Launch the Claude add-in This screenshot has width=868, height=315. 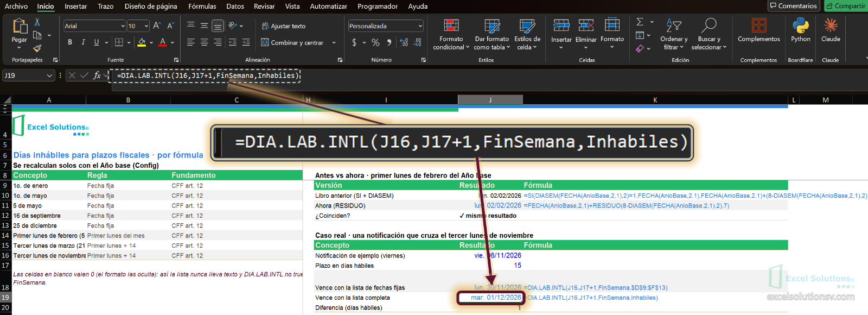831,30
